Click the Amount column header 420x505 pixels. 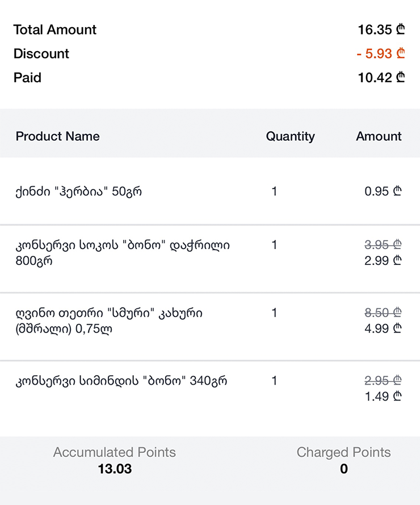(x=379, y=136)
